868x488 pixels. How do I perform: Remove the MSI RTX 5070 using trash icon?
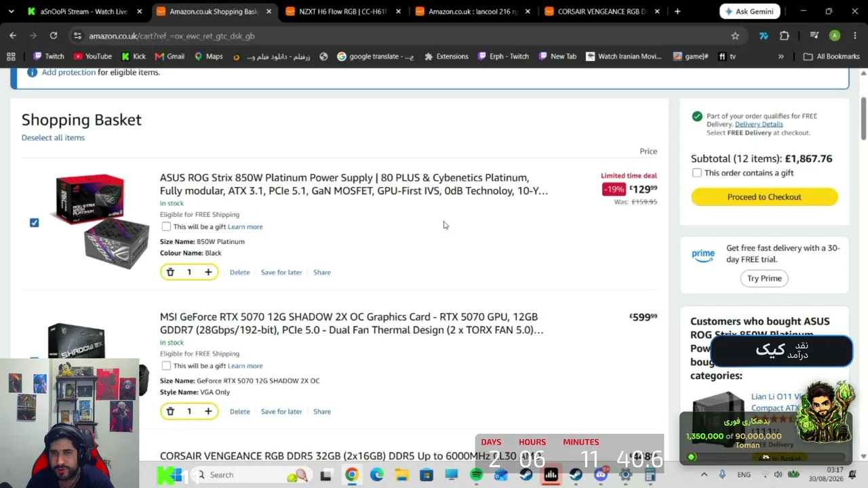170,411
